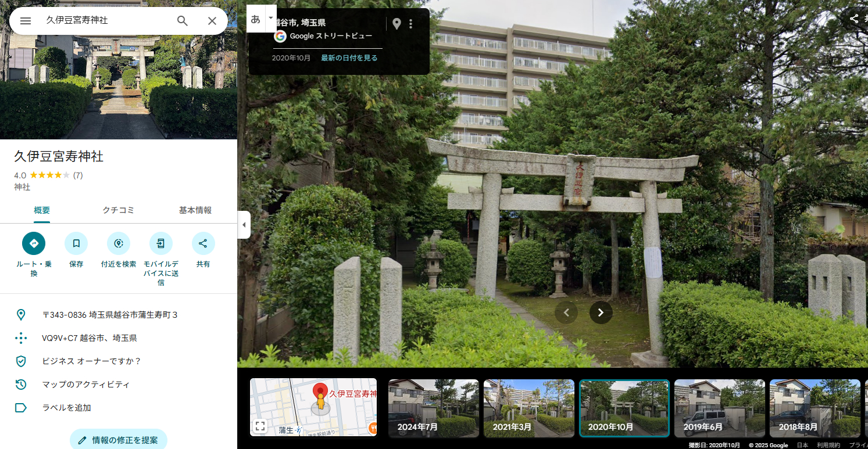
Task: Open nearby search with the 付近を検索 icon
Action: point(118,243)
